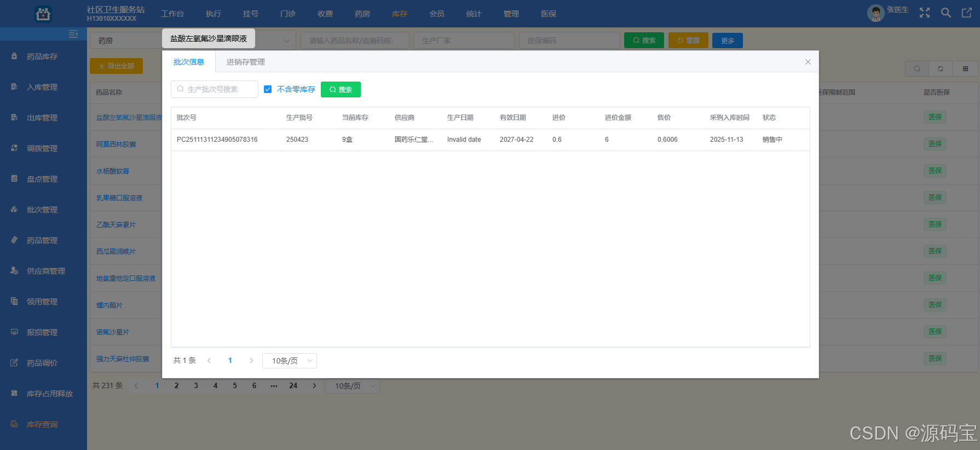Click batch number PC25111311234905078316
The width and height of the screenshot is (980, 450).
(217, 140)
